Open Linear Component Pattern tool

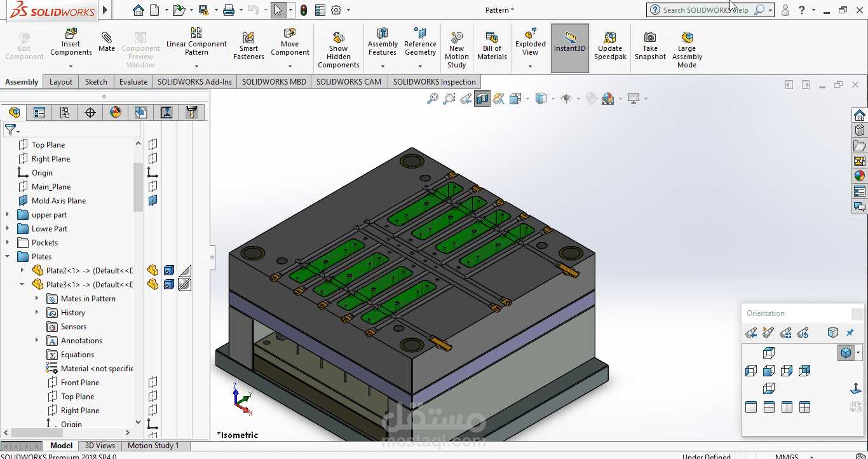(x=196, y=42)
